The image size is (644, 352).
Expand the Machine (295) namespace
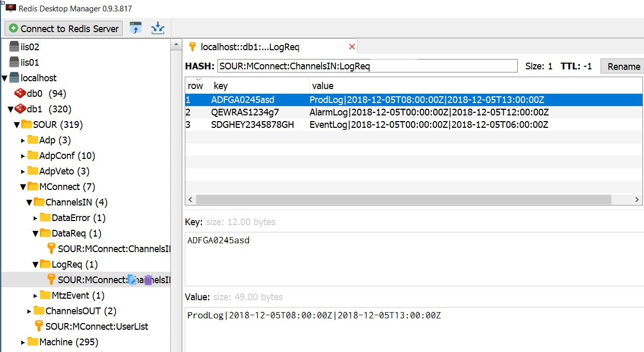[x=23, y=342]
